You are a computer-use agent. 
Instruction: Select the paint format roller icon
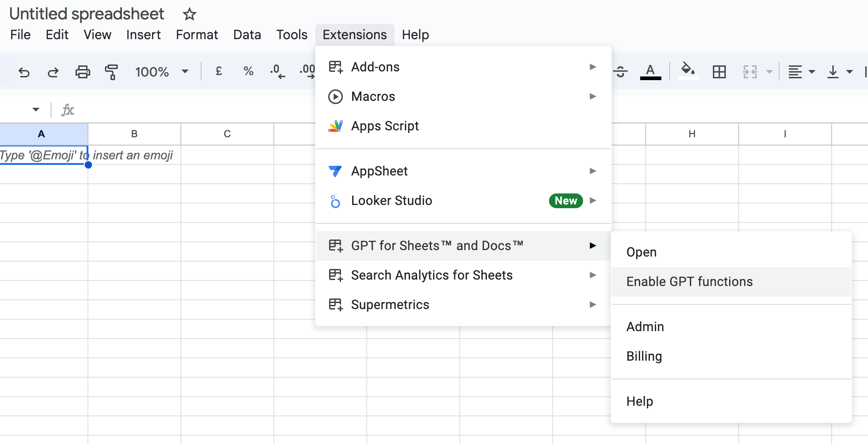[x=111, y=72]
